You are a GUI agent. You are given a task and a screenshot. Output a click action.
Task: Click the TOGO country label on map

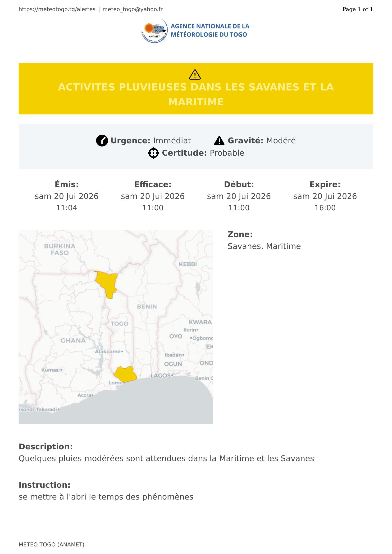click(119, 324)
